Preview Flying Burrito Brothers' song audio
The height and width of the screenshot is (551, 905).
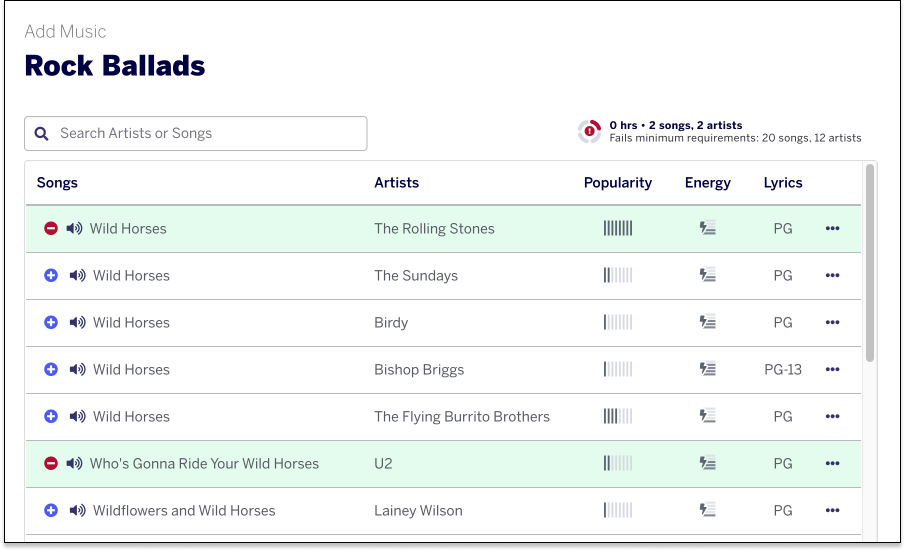77,417
